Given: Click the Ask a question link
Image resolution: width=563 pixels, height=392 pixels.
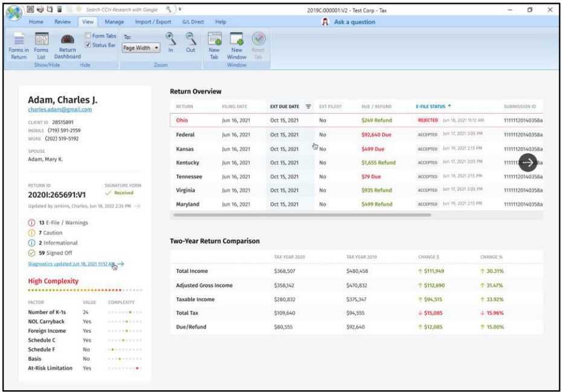Looking at the screenshot, I should 355,22.
